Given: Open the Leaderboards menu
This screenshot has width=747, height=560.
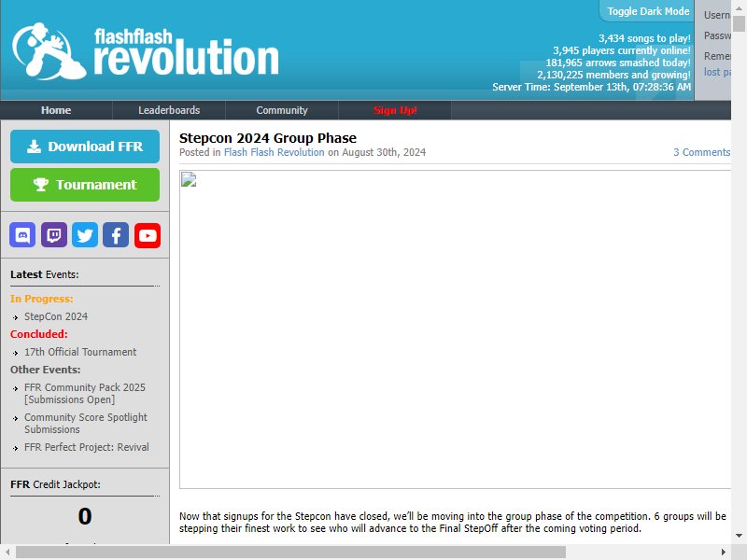Looking at the screenshot, I should (x=169, y=110).
